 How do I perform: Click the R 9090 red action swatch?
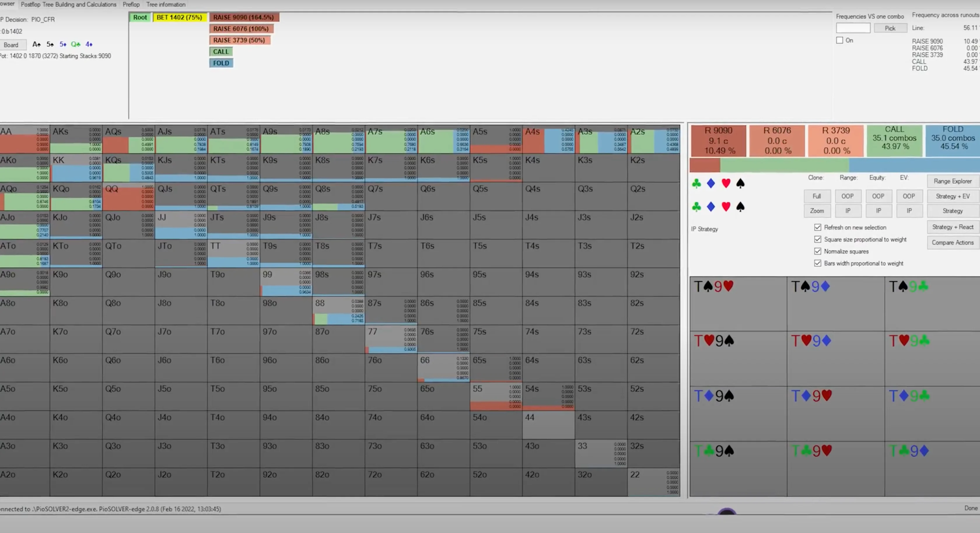pyautogui.click(x=718, y=141)
